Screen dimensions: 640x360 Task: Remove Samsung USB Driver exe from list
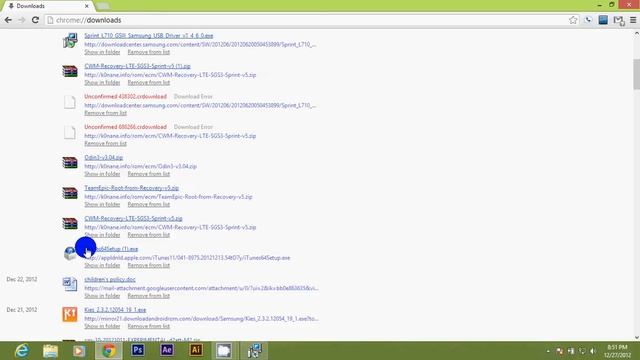click(x=149, y=52)
